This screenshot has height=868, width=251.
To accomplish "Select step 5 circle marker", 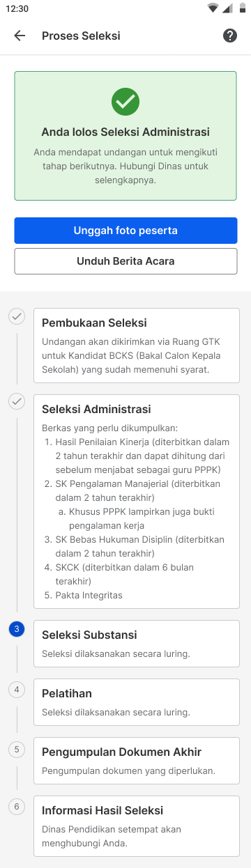I will click(17, 749).
